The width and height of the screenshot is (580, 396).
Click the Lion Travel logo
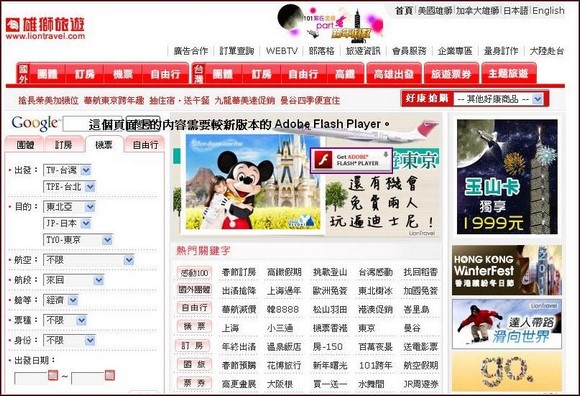point(45,28)
